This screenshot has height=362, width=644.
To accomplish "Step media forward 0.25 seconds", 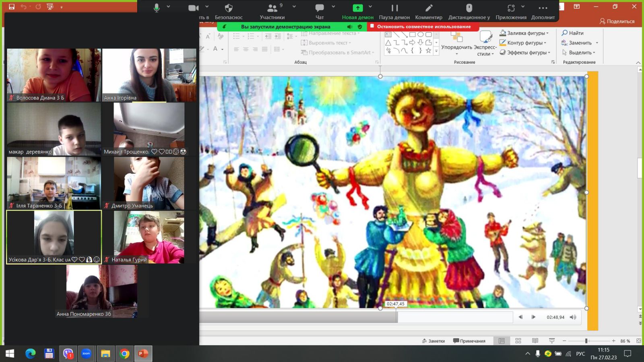I will click(x=533, y=317).
